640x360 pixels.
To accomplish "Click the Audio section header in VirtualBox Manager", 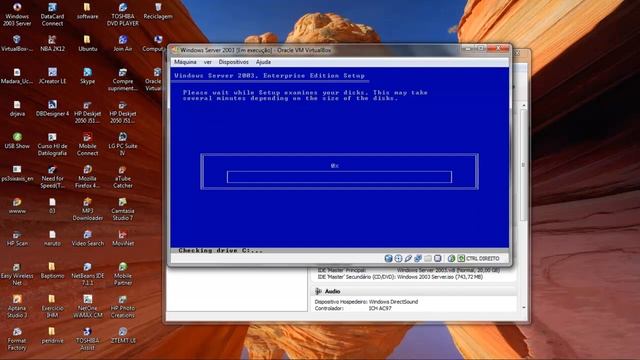I will tap(414, 291).
